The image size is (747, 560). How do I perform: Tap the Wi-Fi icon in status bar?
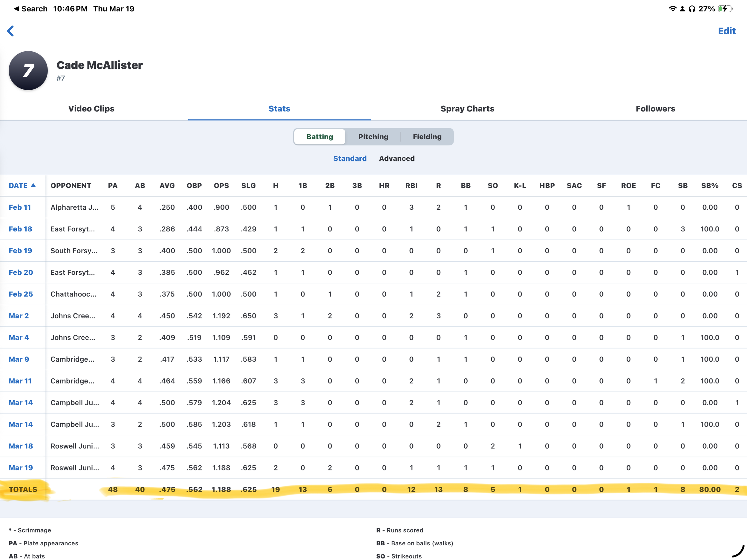coord(672,9)
